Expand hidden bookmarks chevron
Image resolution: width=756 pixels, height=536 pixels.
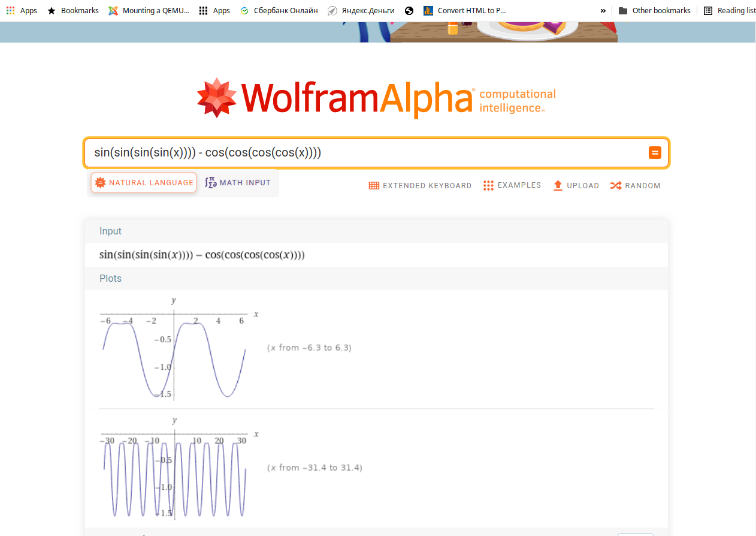pyautogui.click(x=603, y=10)
